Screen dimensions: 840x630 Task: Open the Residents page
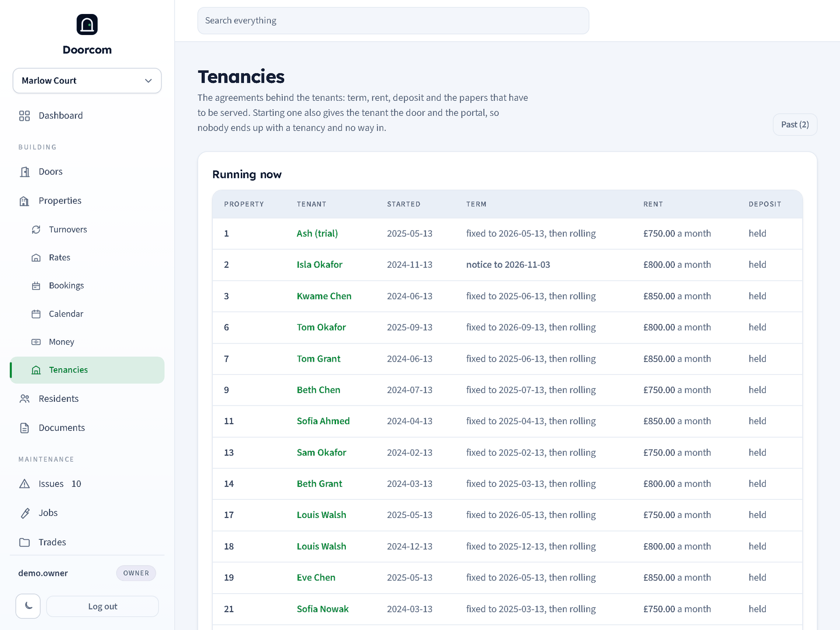click(x=87, y=399)
